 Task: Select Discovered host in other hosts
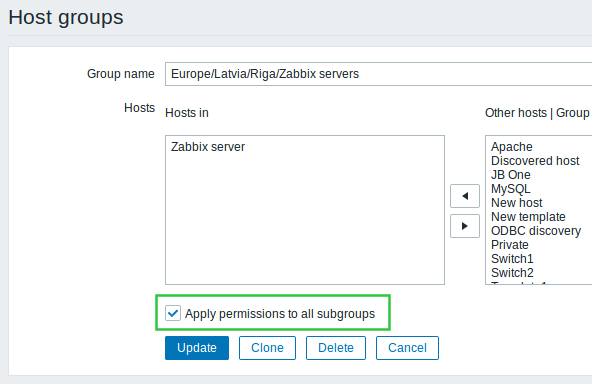(535, 161)
